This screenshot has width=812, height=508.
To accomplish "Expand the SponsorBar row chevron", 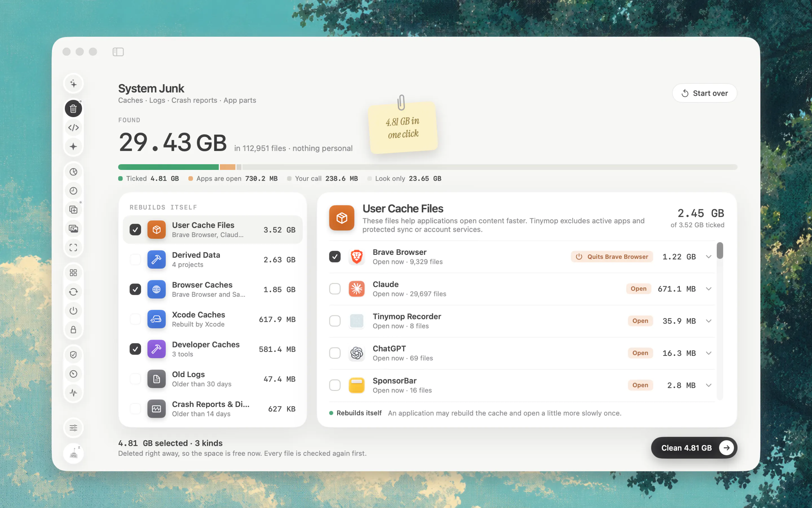I will pyautogui.click(x=708, y=385).
